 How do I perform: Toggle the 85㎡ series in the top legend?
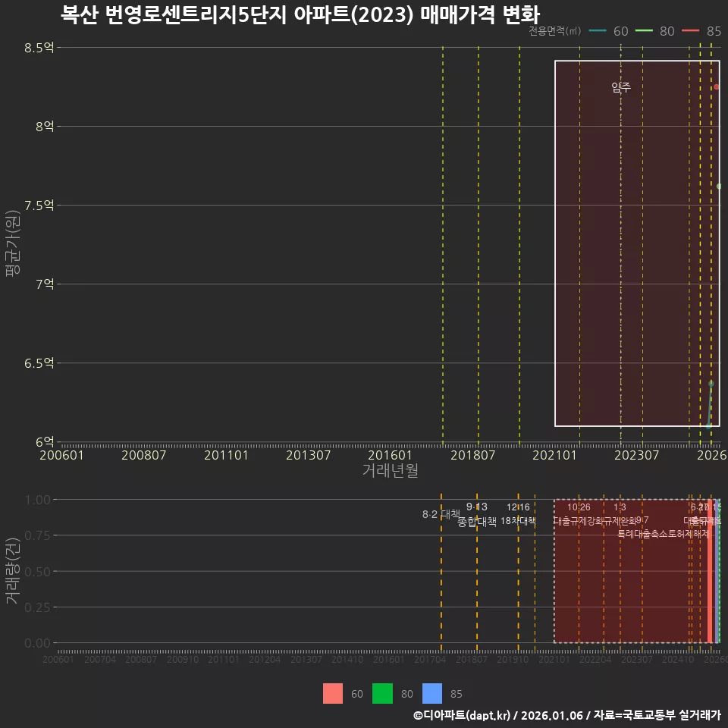(x=714, y=31)
